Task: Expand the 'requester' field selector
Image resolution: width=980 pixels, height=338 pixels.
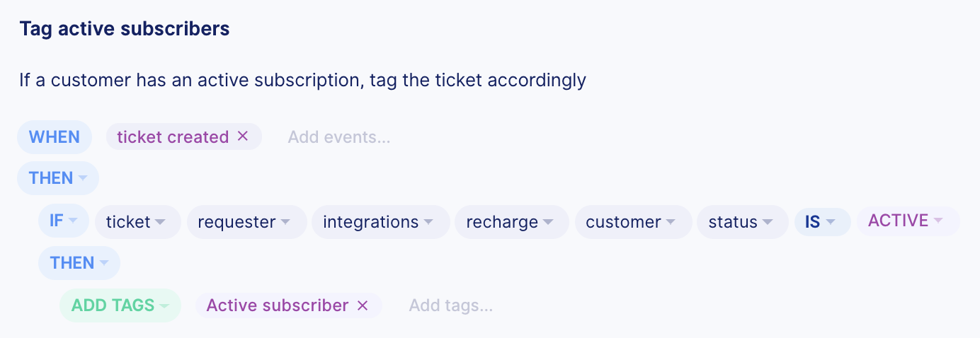Action: click(247, 222)
